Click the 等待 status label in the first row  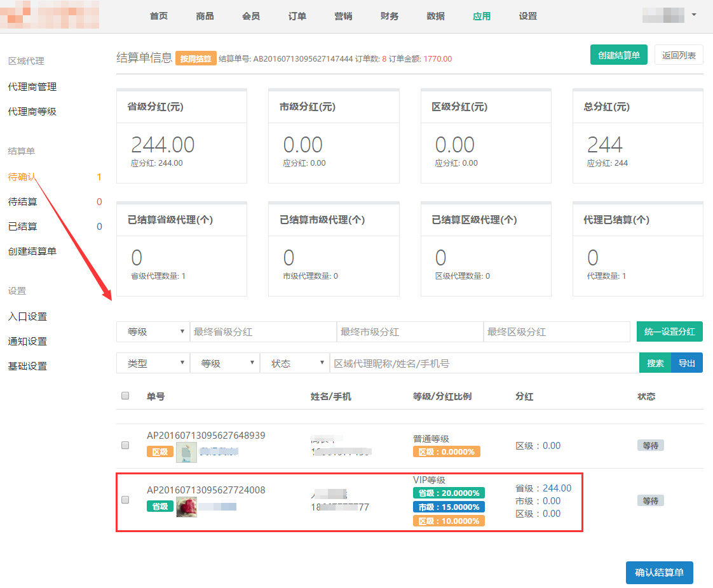pyautogui.click(x=650, y=446)
